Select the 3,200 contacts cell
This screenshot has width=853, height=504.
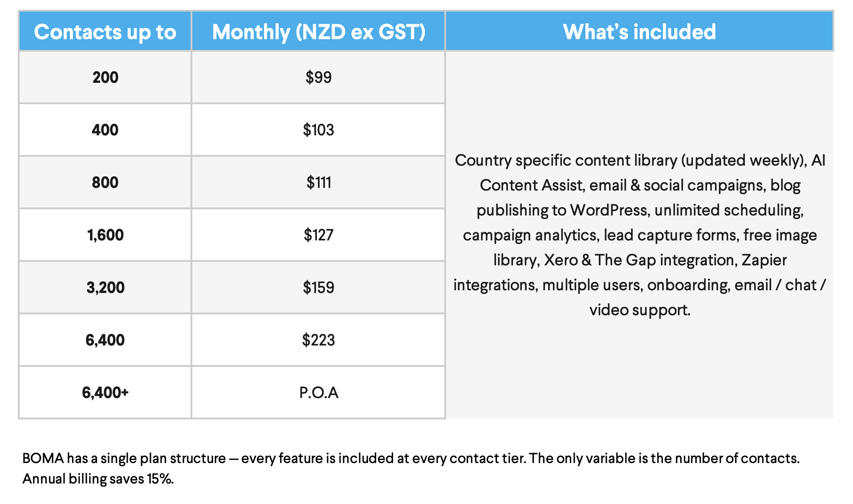click(x=106, y=288)
